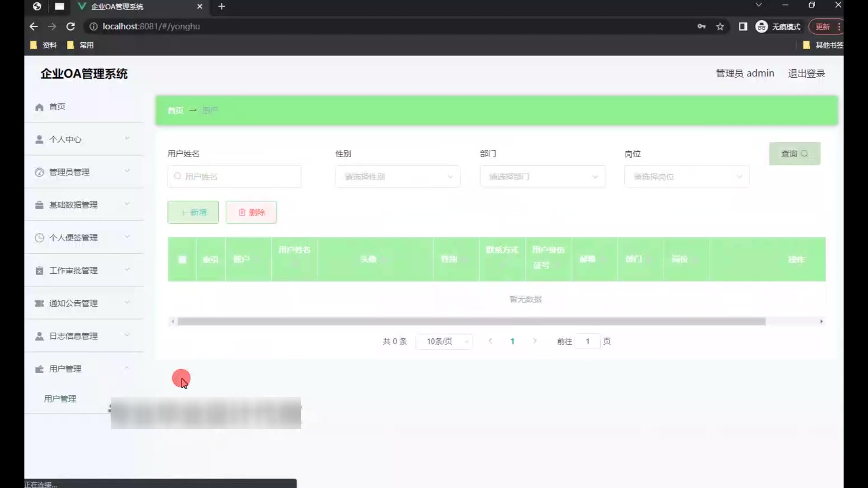Toggle the select-all checkbox in table header
Image resolution: width=868 pixels, height=488 pixels.
[x=182, y=259]
